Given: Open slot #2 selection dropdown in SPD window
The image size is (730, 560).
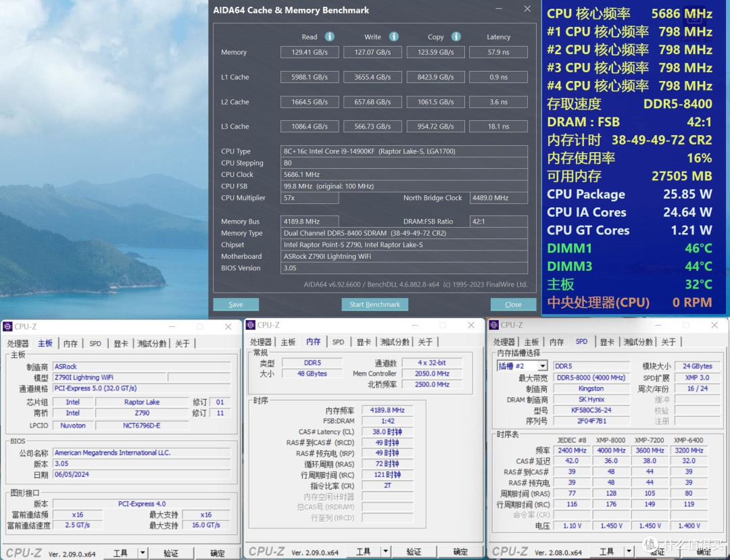Looking at the screenshot, I should click(542, 366).
